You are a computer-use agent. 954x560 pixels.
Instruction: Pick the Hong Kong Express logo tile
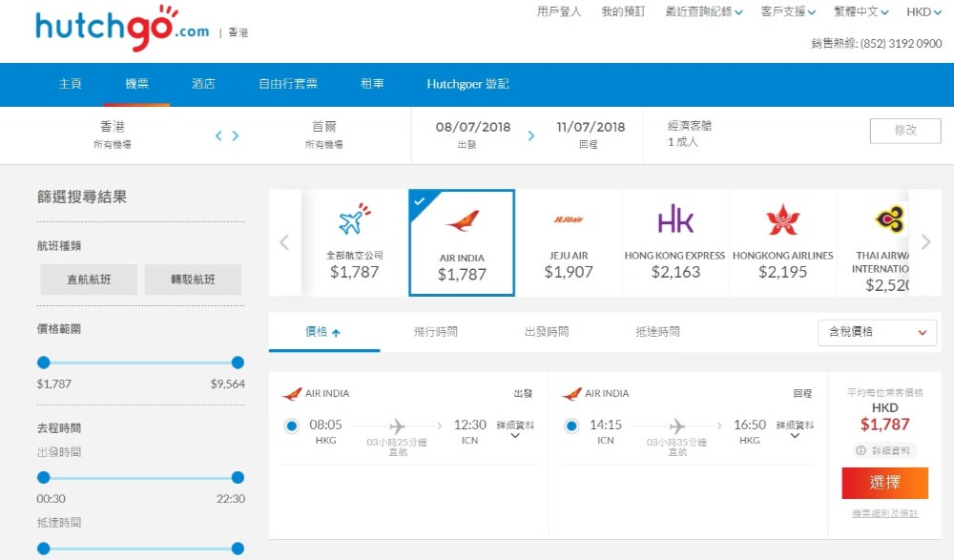pyautogui.click(x=675, y=219)
